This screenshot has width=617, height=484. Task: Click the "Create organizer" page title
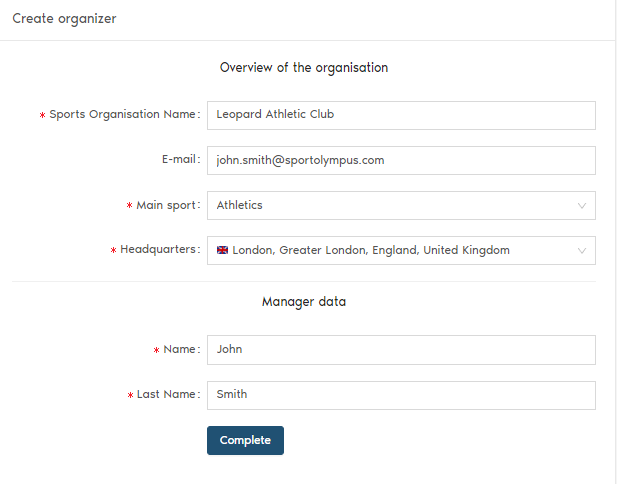(x=64, y=19)
